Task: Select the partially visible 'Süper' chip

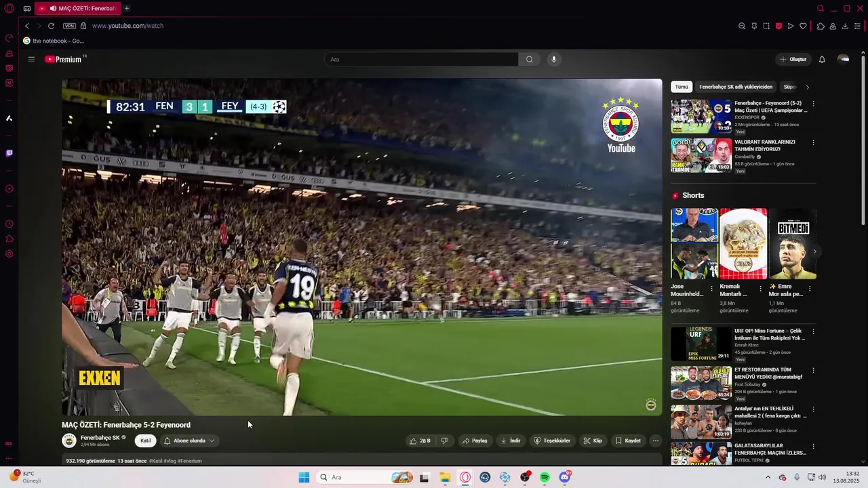Action: (790, 87)
